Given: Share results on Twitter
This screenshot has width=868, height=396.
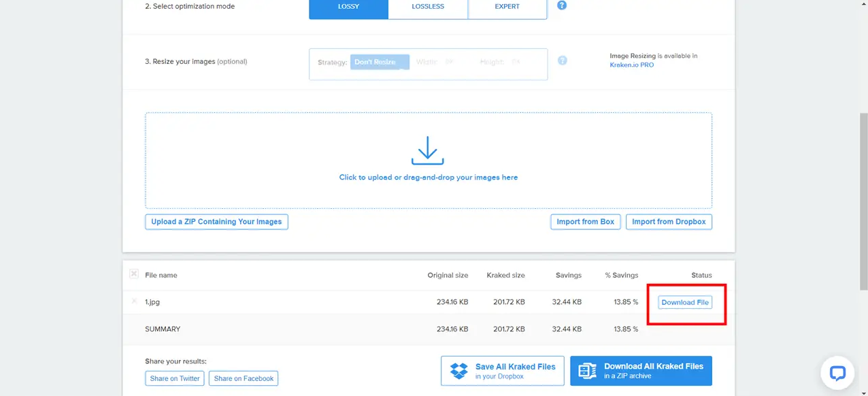Looking at the screenshot, I should coord(175,378).
